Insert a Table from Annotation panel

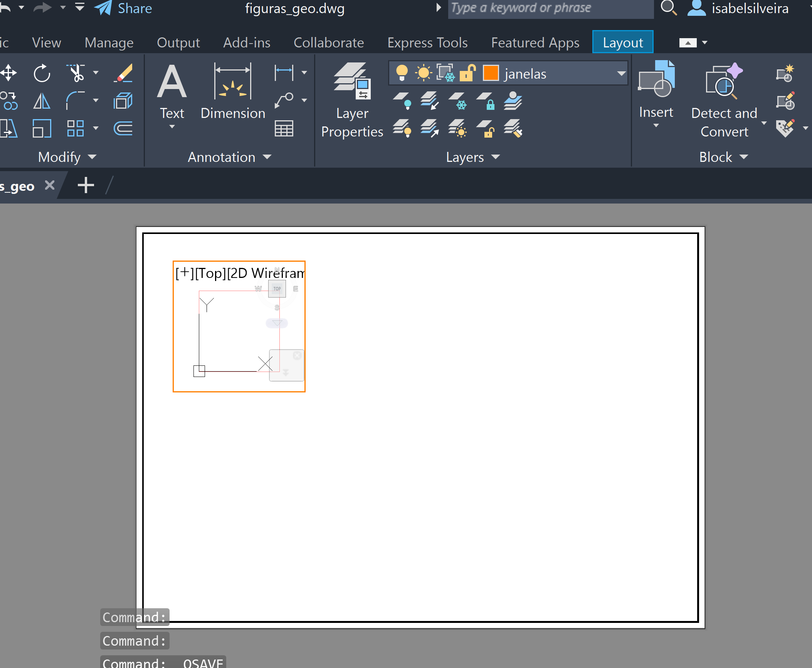[x=284, y=128]
